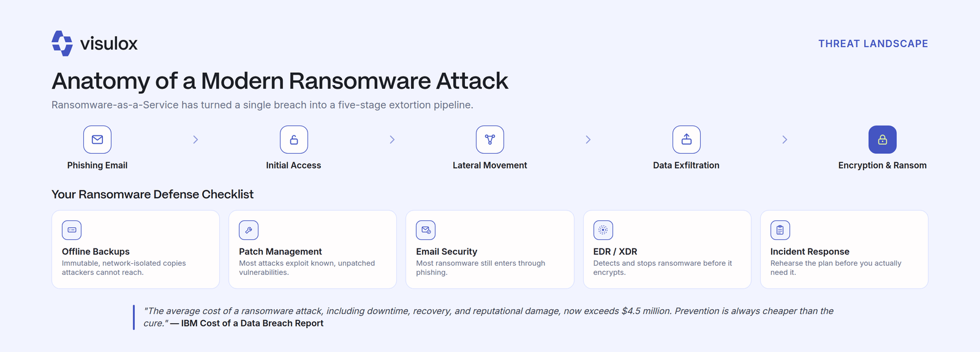Click chevron between Phishing Email and Initial Access
The image size is (980, 352).
[x=195, y=140]
